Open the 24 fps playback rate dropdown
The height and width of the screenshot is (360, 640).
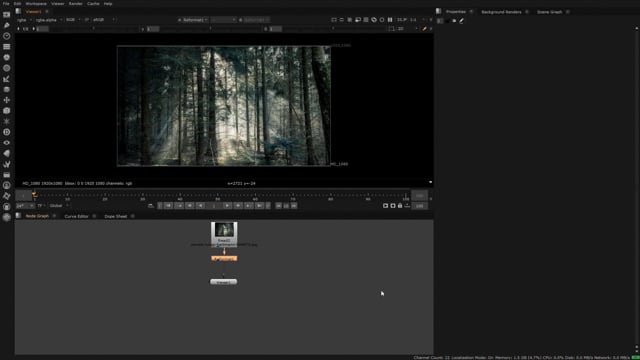tap(24, 206)
